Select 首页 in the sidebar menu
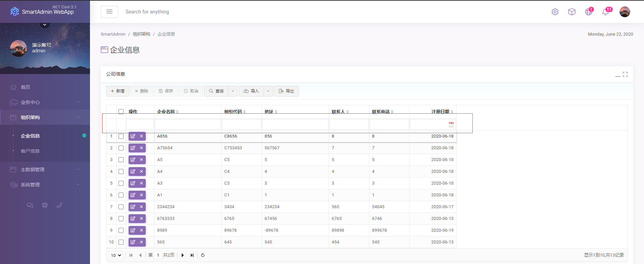 tap(26, 87)
